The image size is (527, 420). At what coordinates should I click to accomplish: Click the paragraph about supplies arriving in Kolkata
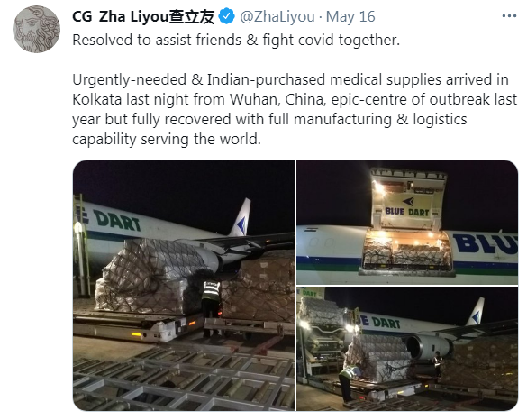click(x=295, y=109)
